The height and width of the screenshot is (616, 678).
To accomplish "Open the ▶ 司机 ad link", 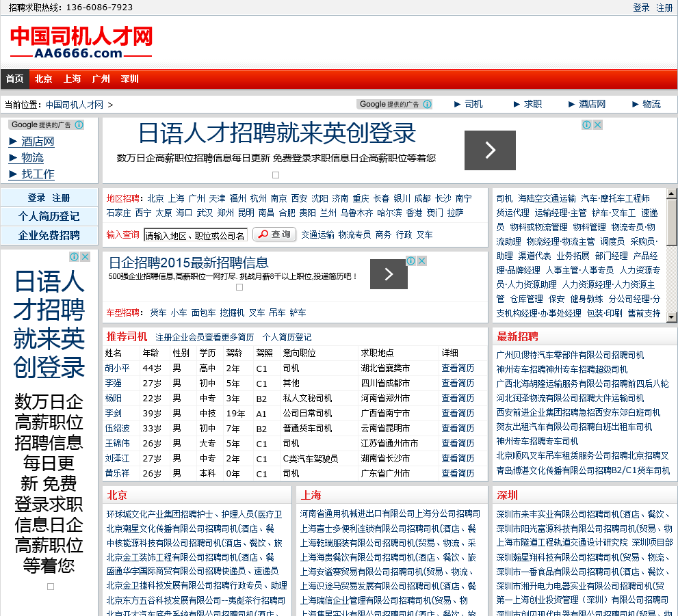I will tap(468, 104).
